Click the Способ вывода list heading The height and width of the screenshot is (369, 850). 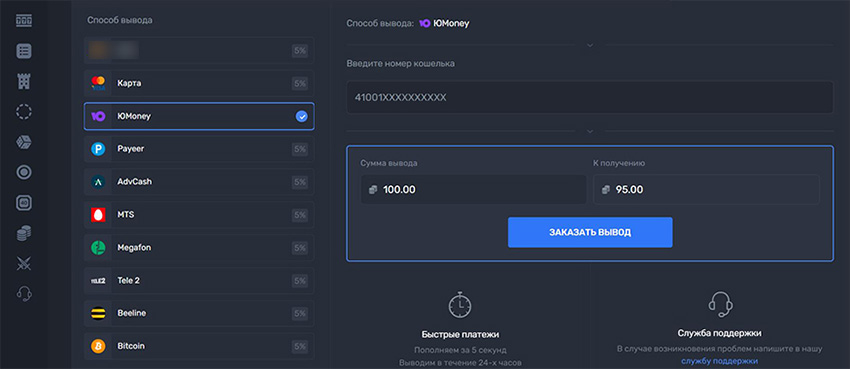click(x=120, y=21)
